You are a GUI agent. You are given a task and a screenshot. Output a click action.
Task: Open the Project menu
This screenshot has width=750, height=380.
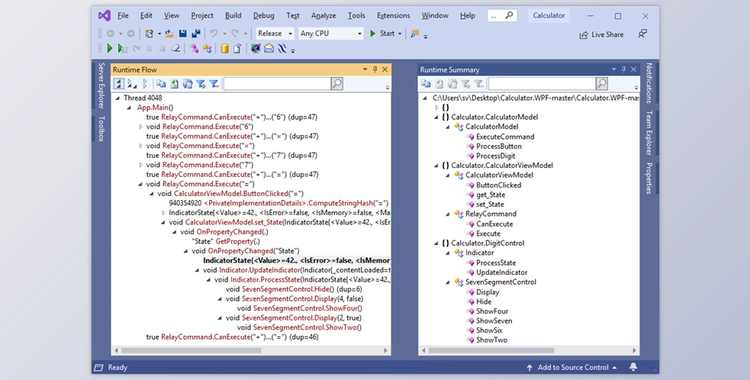(202, 15)
